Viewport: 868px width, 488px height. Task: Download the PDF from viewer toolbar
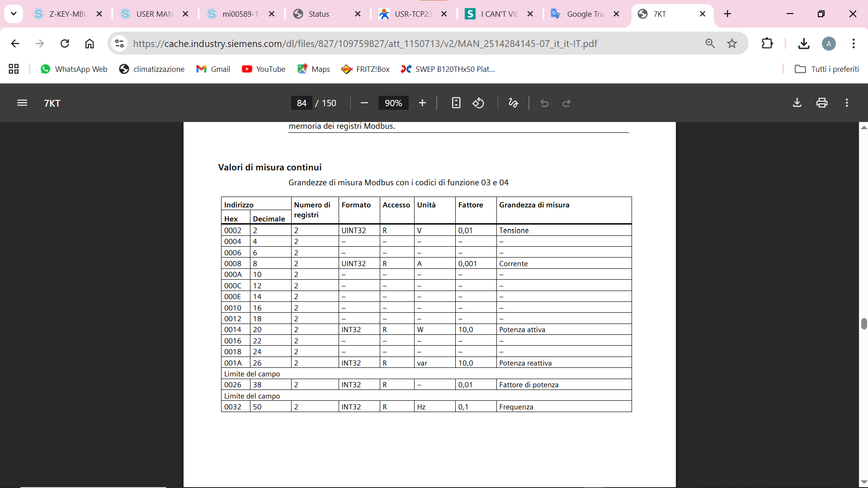[797, 103]
